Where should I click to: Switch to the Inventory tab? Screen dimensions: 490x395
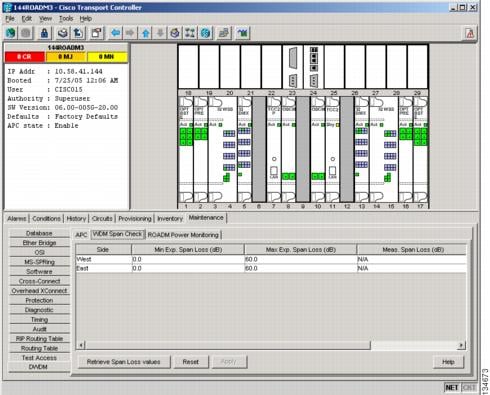[x=170, y=219]
